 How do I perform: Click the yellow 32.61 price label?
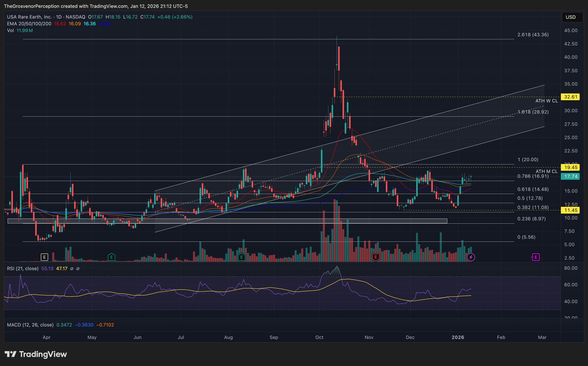pyautogui.click(x=570, y=97)
